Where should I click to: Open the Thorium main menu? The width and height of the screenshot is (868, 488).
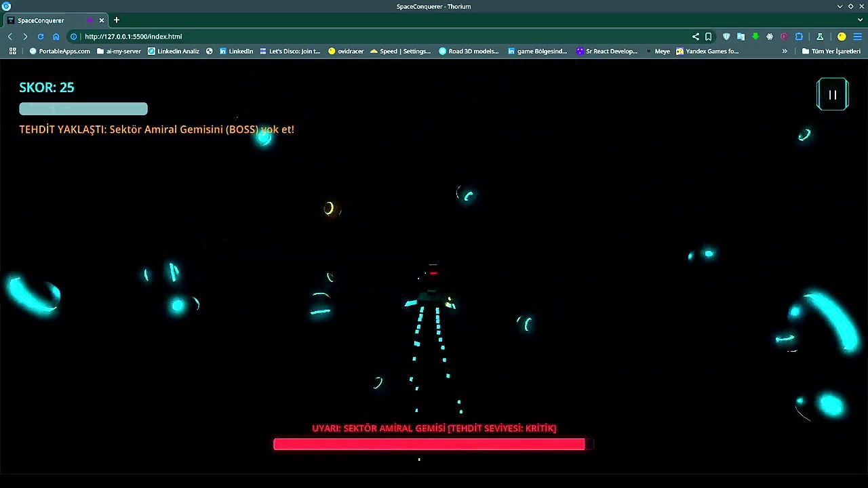click(857, 37)
